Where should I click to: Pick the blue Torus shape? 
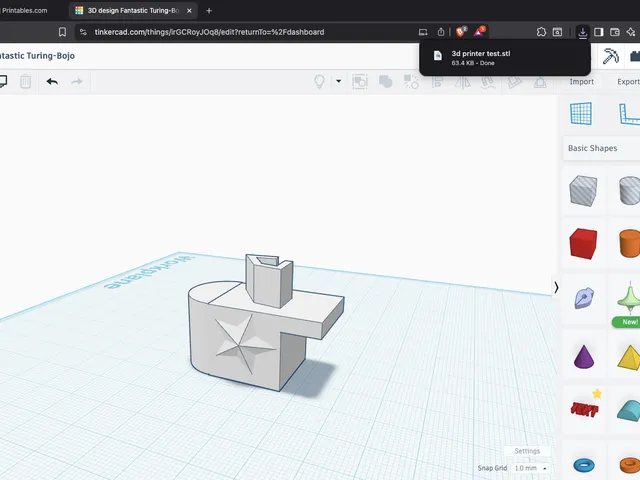(584, 465)
